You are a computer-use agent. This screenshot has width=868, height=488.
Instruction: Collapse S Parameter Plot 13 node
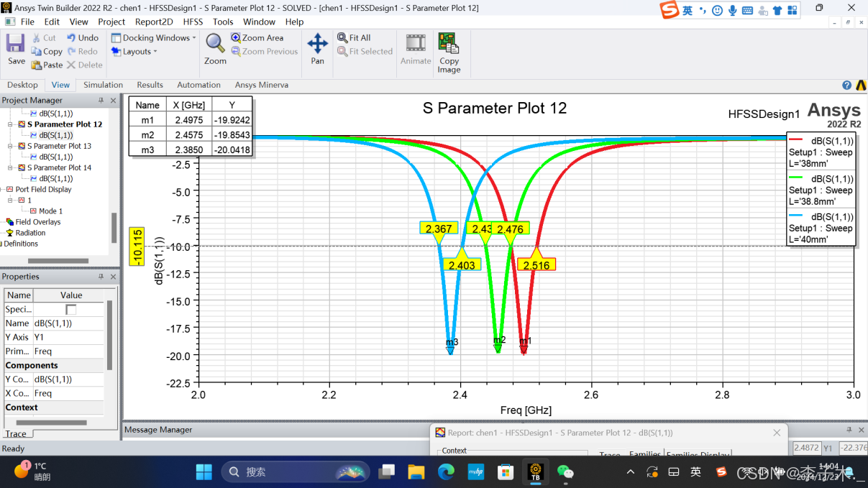click(11, 146)
